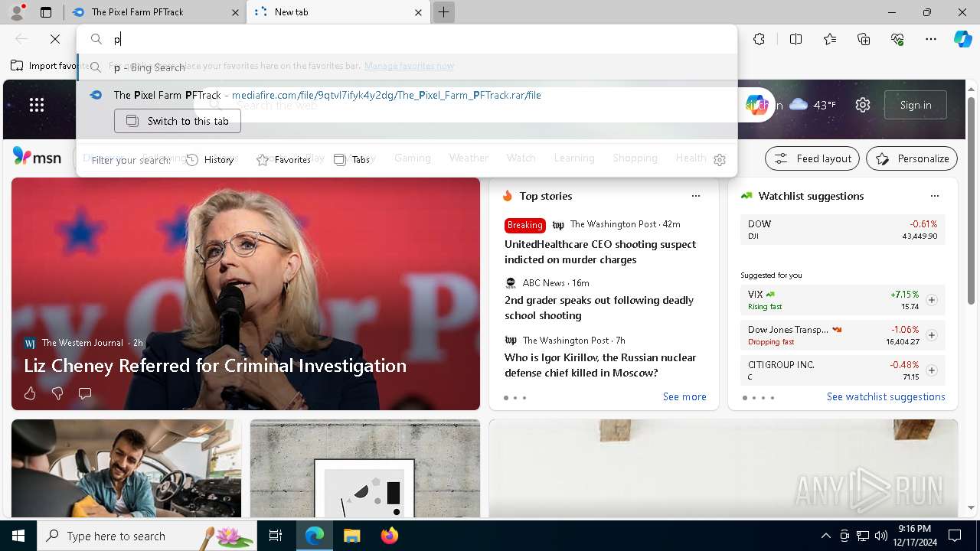
Task: Open the Favorites star toolbar icon
Action: [830, 39]
